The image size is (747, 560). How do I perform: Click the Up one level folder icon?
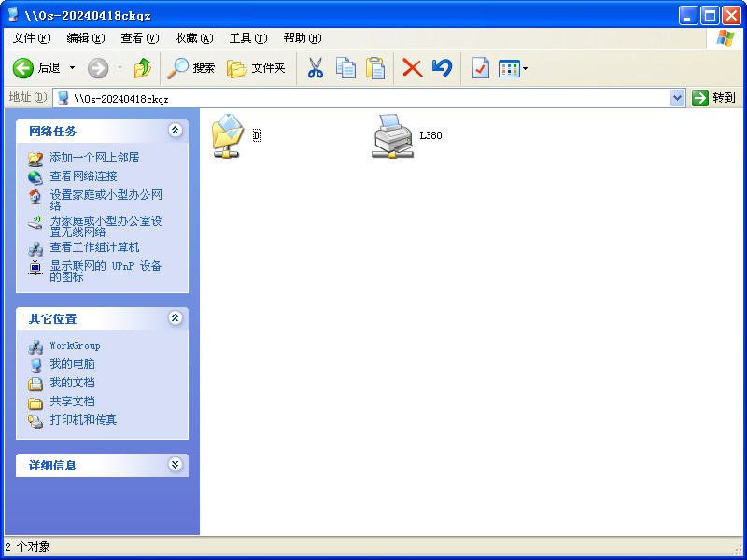(x=143, y=68)
